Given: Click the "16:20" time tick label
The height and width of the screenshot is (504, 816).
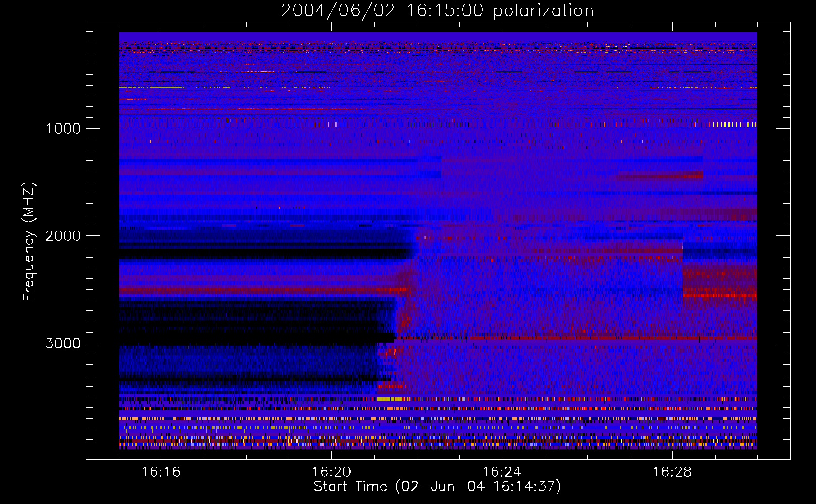Looking at the screenshot, I should pyautogui.click(x=331, y=472).
